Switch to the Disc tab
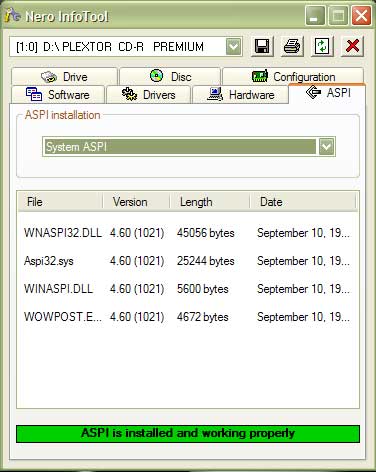The width and height of the screenshot is (376, 472). 170,77
